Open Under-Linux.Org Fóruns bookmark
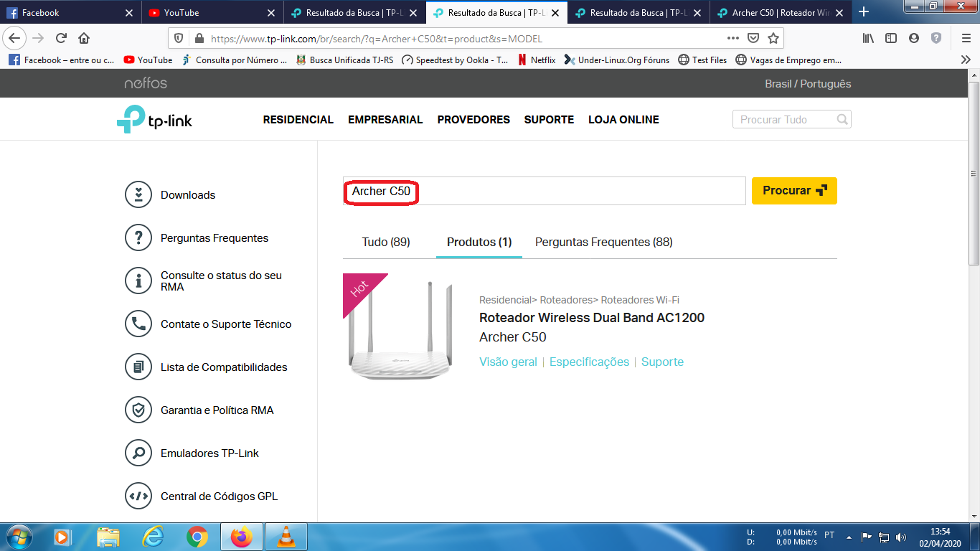The width and height of the screenshot is (980, 551). [x=617, y=60]
